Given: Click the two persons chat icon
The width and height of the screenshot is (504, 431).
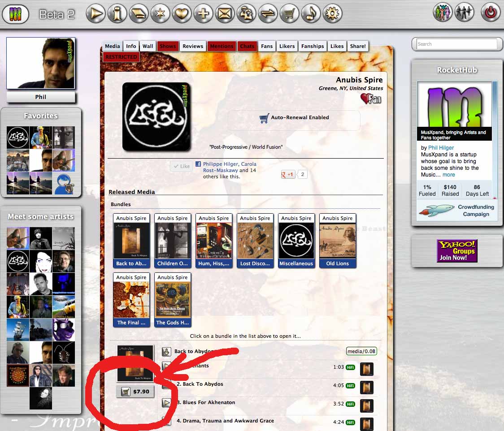Looking at the screenshot, I should 246,13.
